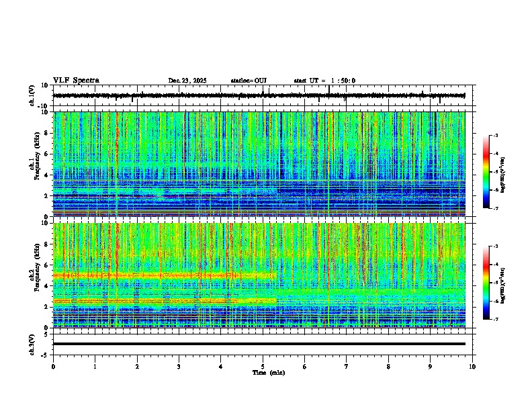Click the "-7" label on ch.2 color bar
Viewport: 532px width, 411px height.
coord(496,319)
